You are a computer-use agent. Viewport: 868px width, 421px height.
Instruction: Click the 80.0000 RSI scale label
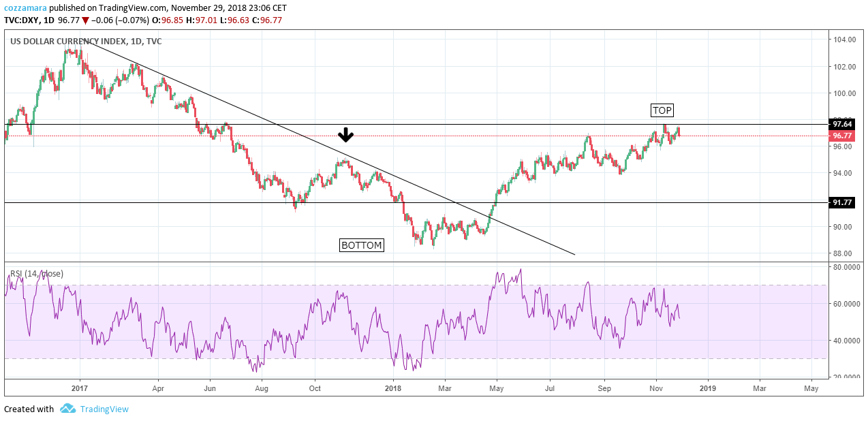coord(848,267)
